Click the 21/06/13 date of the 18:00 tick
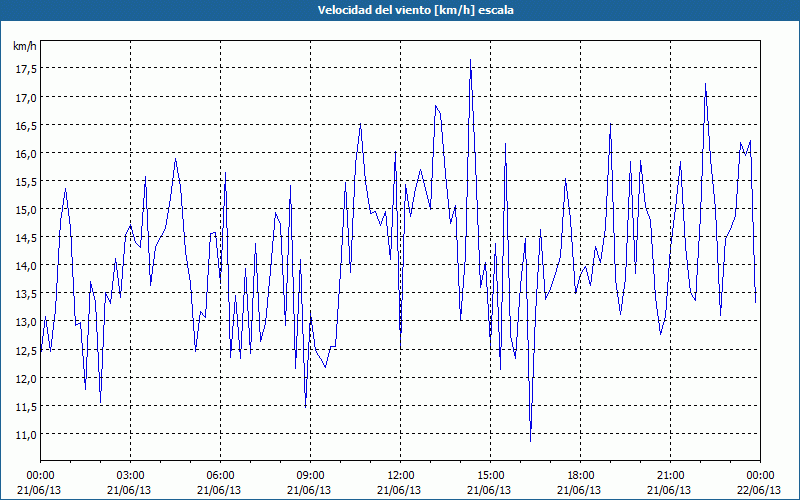 pyautogui.click(x=579, y=490)
